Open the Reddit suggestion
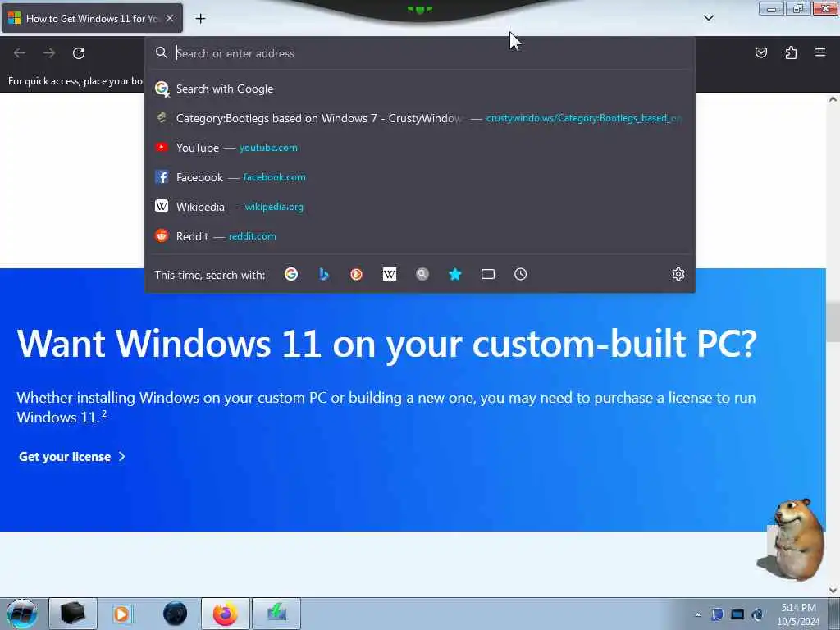 (x=420, y=236)
